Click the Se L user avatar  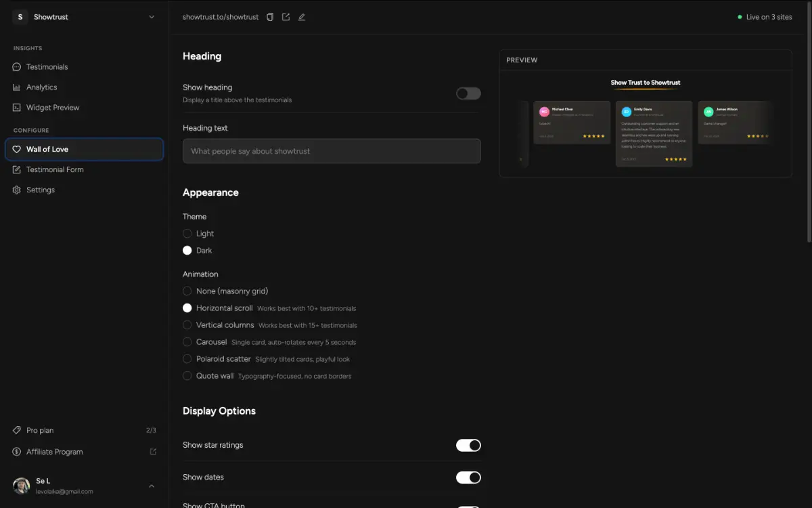click(22, 486)
